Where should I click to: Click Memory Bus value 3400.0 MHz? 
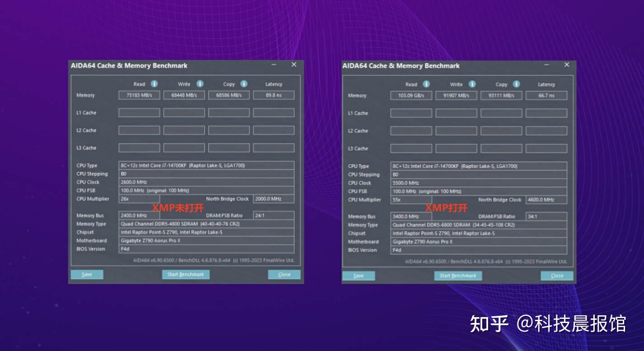[411, 216]
